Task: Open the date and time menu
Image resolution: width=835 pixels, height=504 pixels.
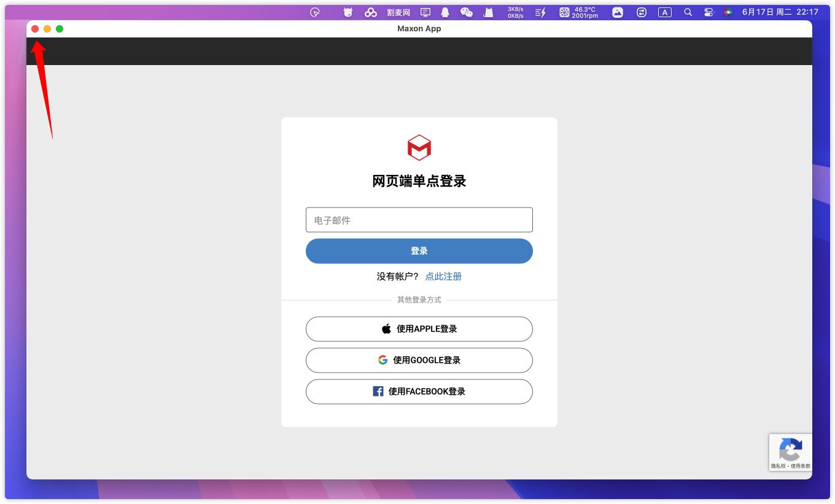Action: point(780,12)
